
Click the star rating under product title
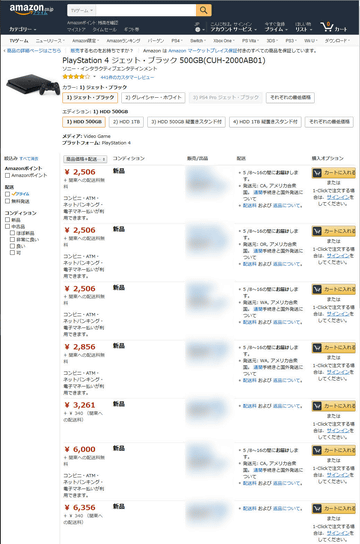(76, 77)
